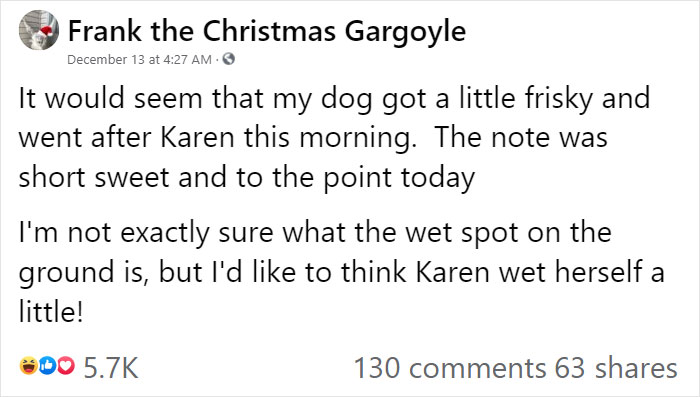
Task: Open the December 13 at 4:27 AM timestamp
Action: pyautogui.click(x=139, y=59)
